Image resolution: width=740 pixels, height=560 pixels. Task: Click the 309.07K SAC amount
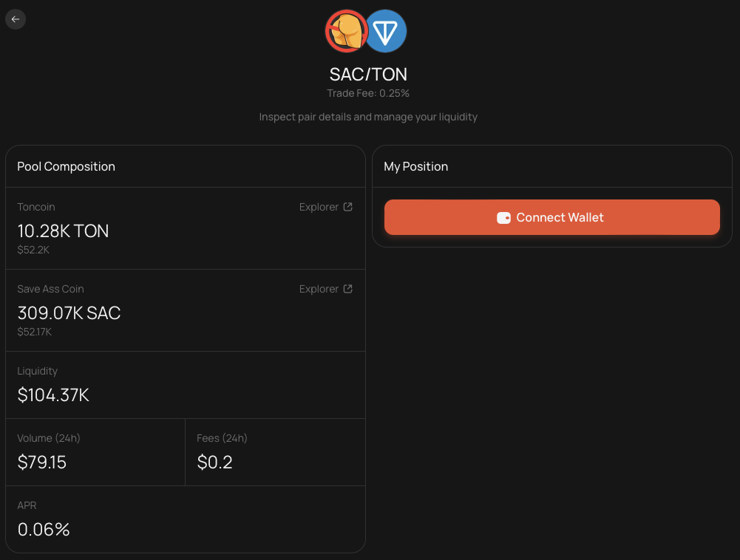(69, 313)
